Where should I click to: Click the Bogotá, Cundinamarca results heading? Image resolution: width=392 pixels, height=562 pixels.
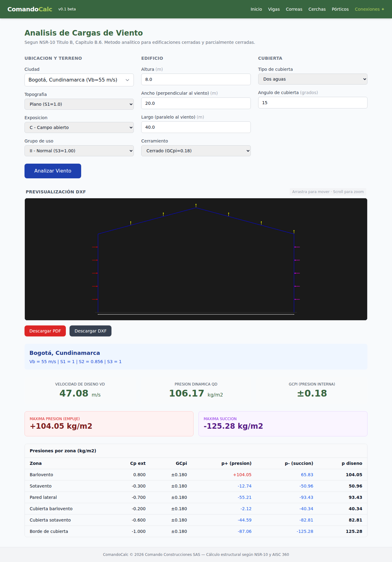[65, 353]
